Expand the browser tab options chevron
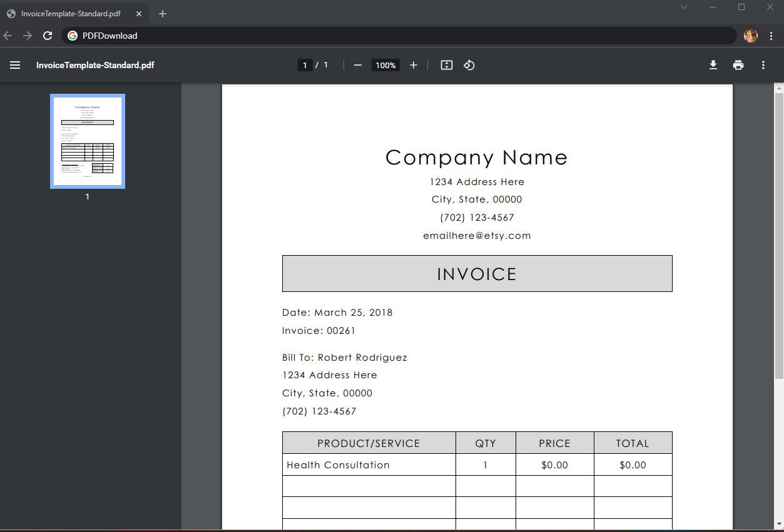This screenshot has width=784, height=532. pos(683,8)
